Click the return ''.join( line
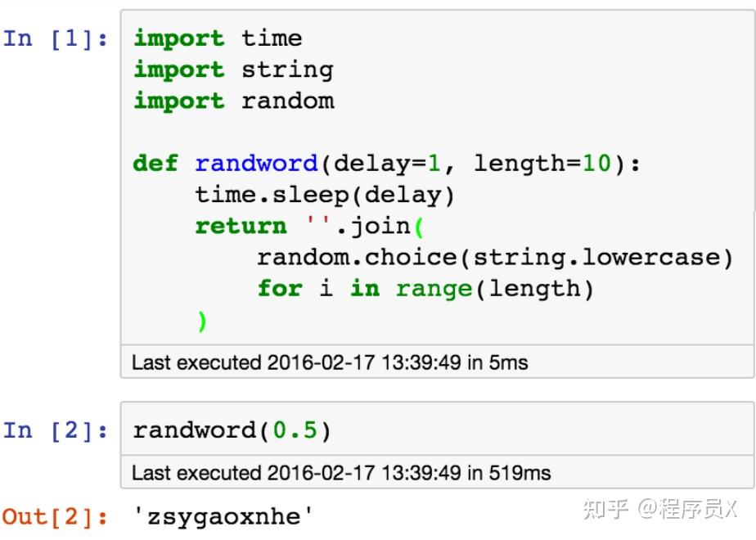This screenshot has width=756, height=540. click(309, 226)
